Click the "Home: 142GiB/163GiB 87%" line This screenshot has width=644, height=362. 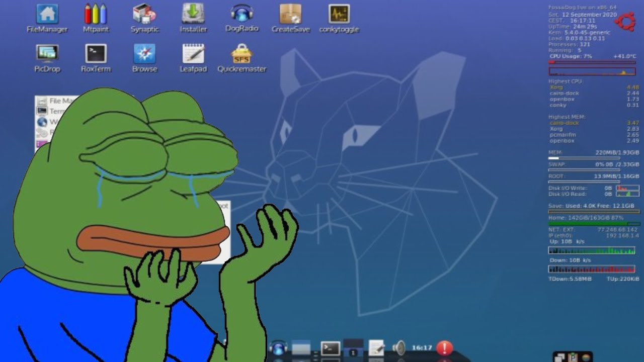tap(586, 218)
